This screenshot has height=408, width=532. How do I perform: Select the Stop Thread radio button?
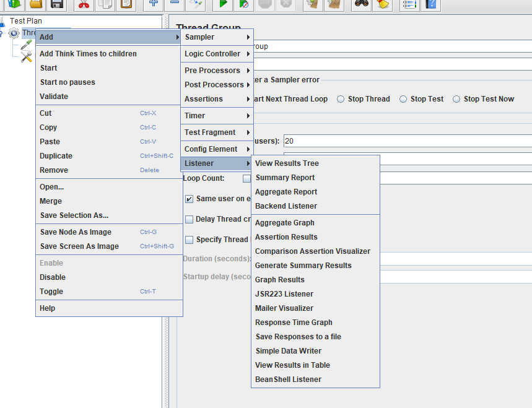(x=341, y=99)
